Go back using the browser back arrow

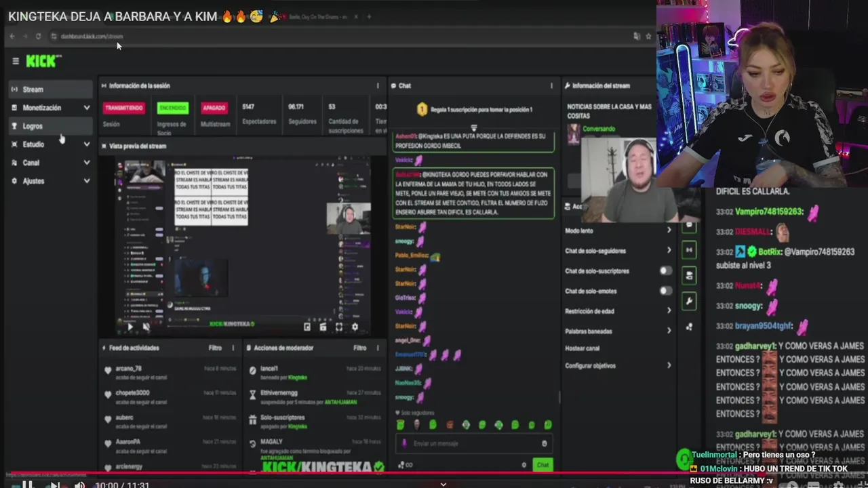tap(12, 36)
